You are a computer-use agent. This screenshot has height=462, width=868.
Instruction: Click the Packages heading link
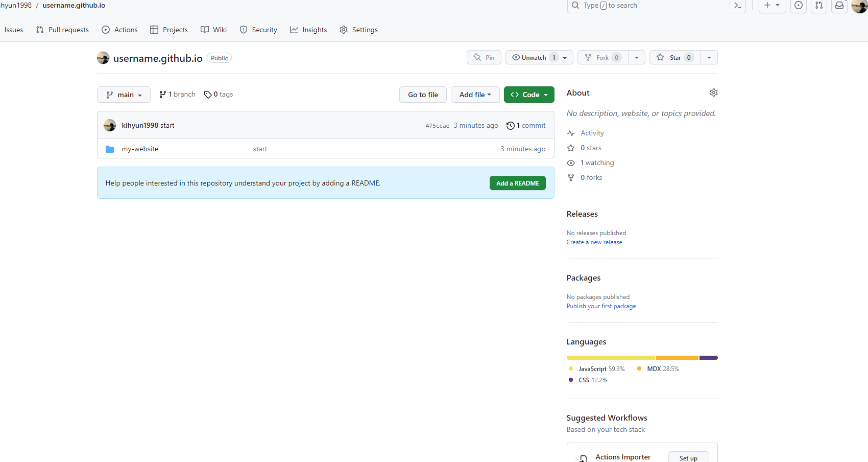tap(584, 278)
